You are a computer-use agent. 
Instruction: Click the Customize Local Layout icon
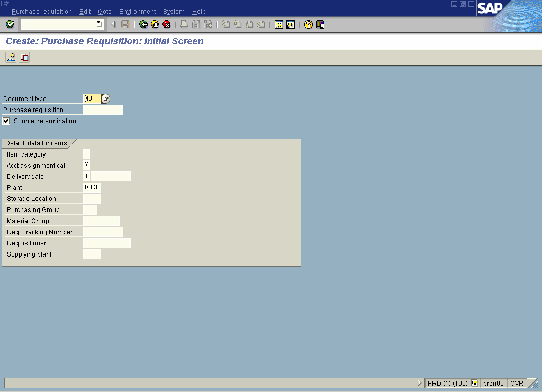pyautogui.click(x=320, y=24)
